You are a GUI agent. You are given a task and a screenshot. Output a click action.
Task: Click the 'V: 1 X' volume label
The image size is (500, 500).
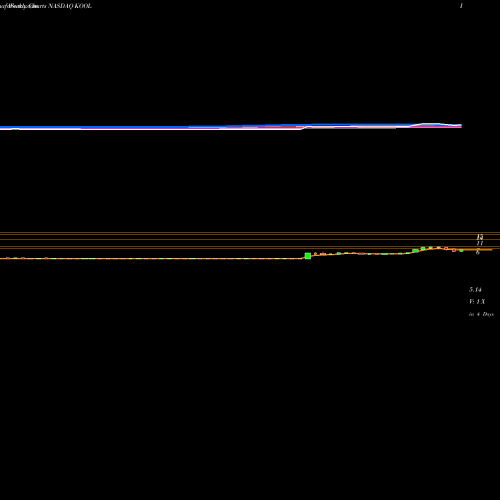[x=477, y=301]
